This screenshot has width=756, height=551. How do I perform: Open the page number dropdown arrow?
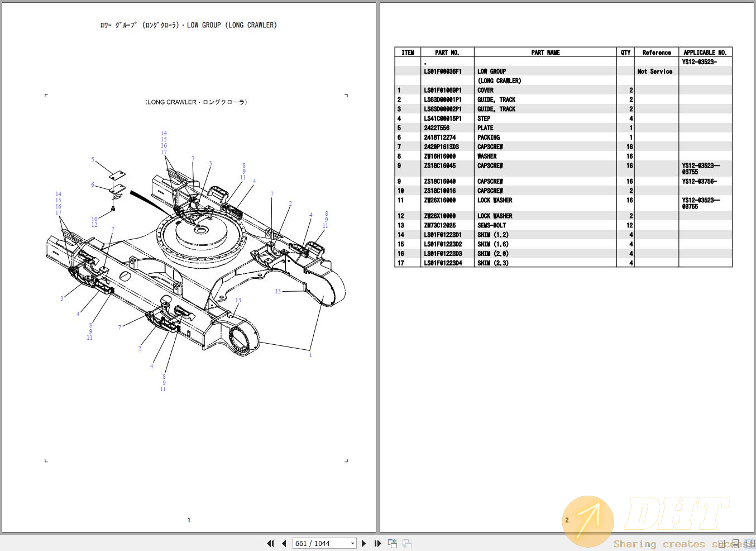pos(352,543)
